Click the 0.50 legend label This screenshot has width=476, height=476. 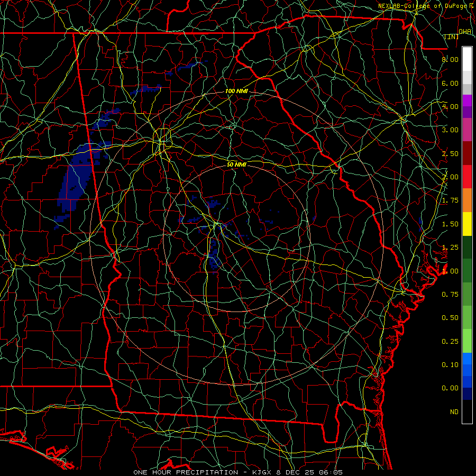tap(450, 318)
